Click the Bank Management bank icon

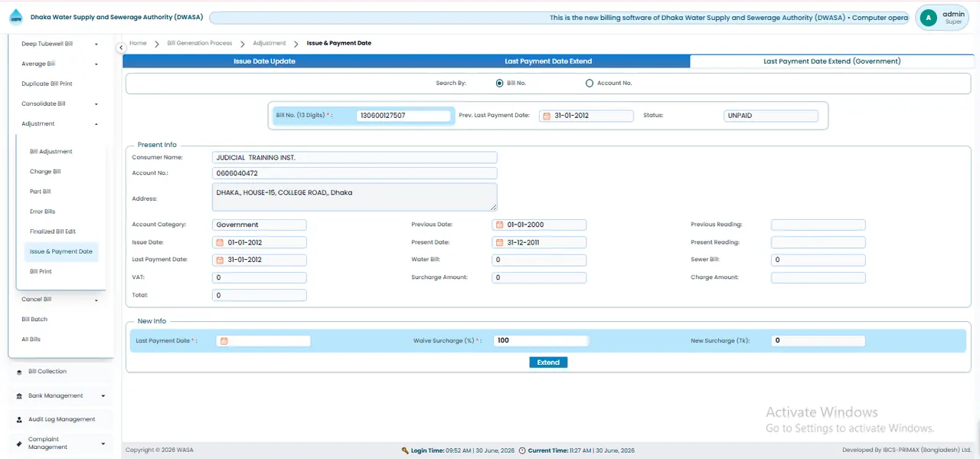pos(19,396)
